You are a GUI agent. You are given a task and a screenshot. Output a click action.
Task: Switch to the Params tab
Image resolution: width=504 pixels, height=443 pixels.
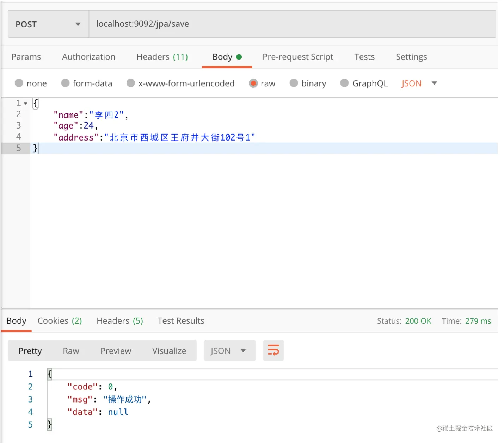point(26,57)
